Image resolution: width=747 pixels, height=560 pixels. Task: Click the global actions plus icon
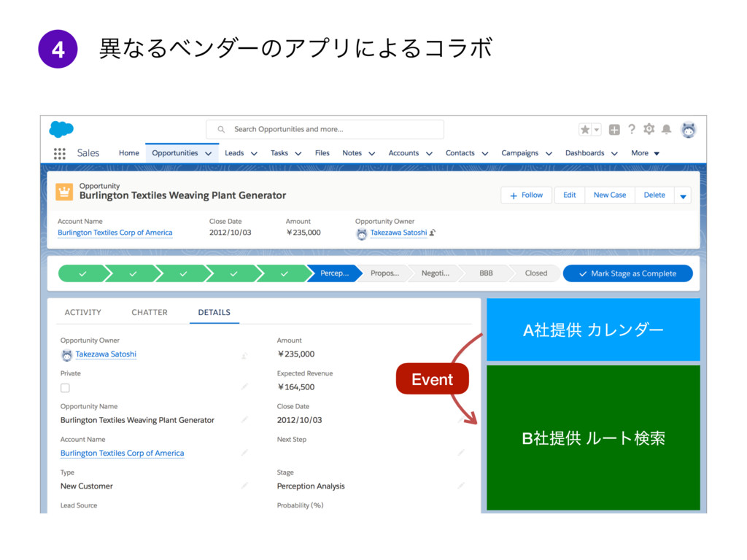(x=614, y=130)
